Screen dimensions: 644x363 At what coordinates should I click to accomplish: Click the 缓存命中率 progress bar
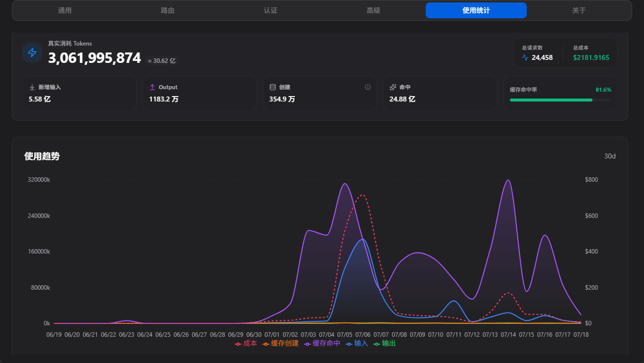(x=560, y=100)
